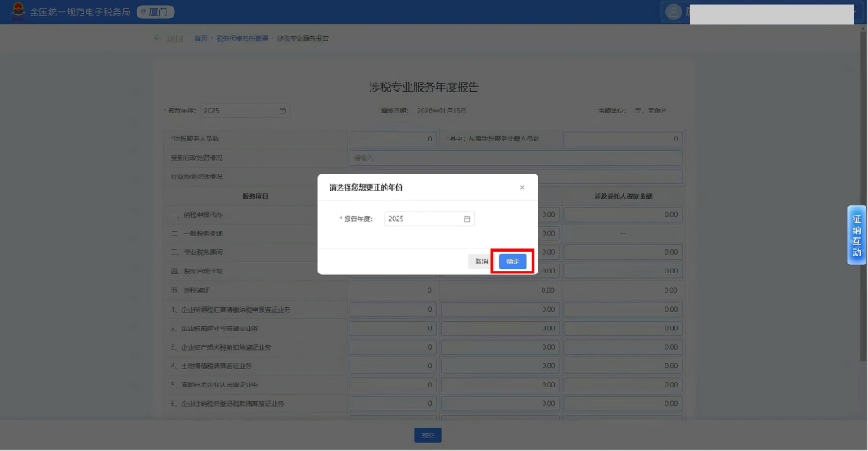Click 企业注销税务登记 row count field
The height and width of the screenshot is (451, 868).
tap(393, 404)
